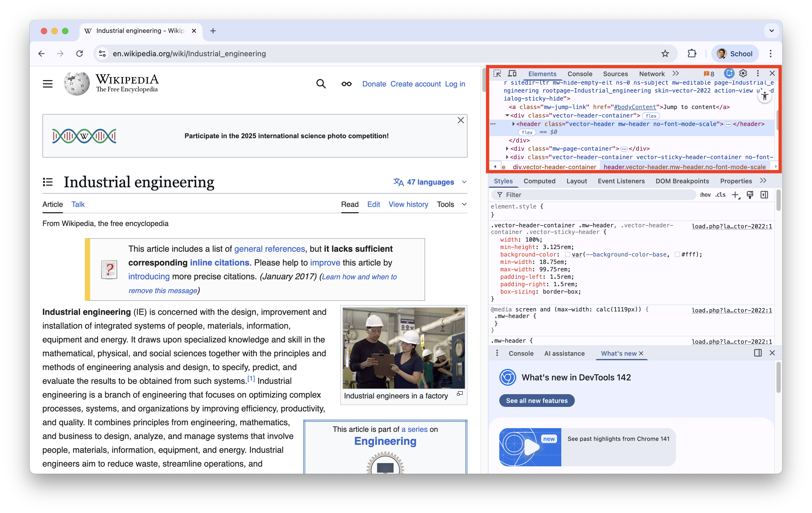Bookmark this page with the star icon
Image resolution: width=812 pixels, height=513 pixels.
(665, 54)
